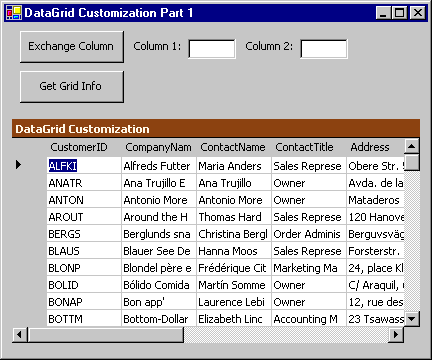This screenshot has height=360, width=432.
Task: Click the CustomerID column header
Action: tap(84, 147)
